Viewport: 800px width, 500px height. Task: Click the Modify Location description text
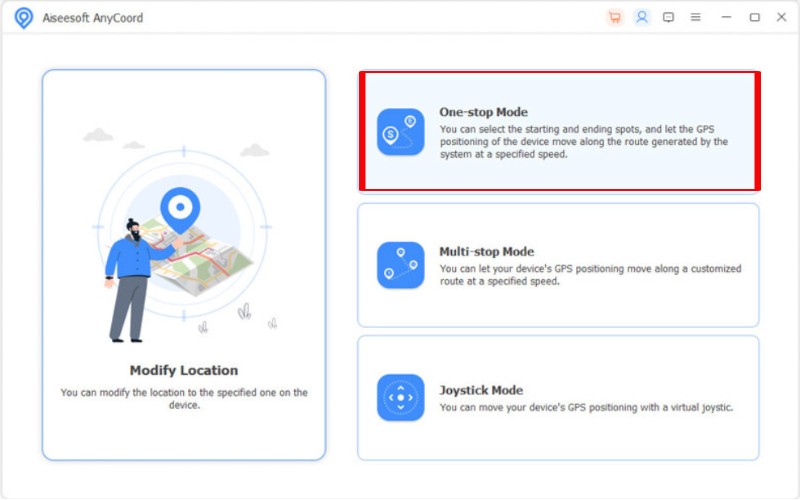coord(184,399)
